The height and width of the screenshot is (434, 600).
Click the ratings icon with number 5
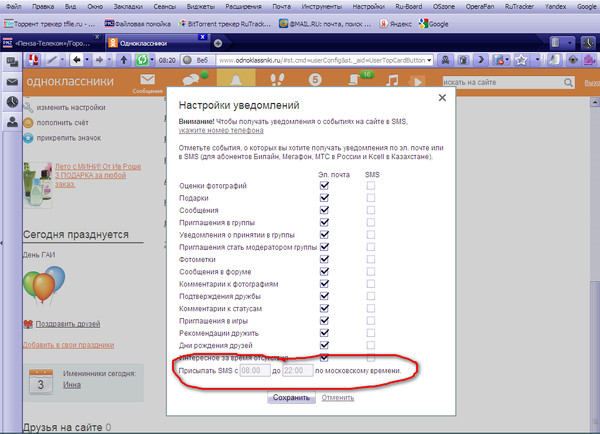coord(315,80)
